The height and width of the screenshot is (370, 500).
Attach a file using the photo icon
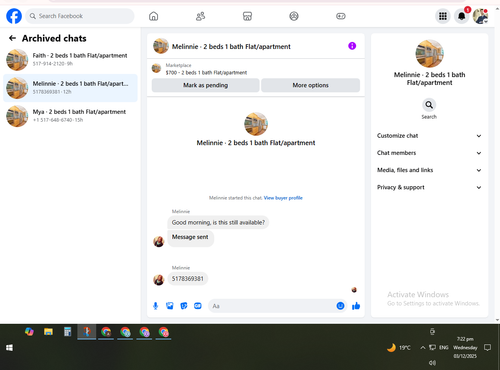[x=170, y=306]
